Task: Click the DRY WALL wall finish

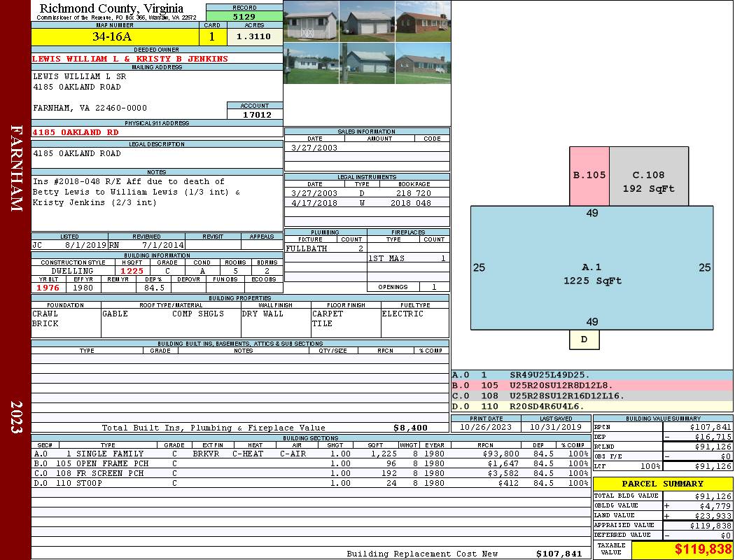Action: 262,314
